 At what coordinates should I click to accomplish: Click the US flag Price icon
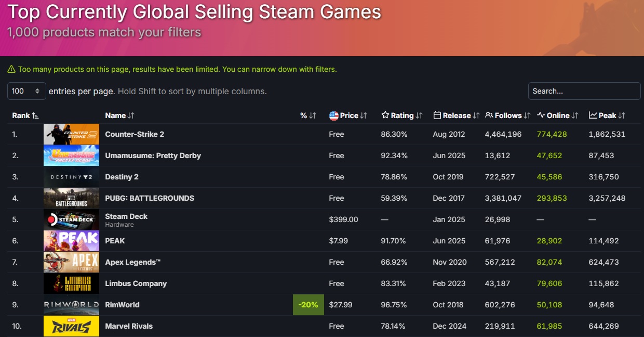[334, 115]
